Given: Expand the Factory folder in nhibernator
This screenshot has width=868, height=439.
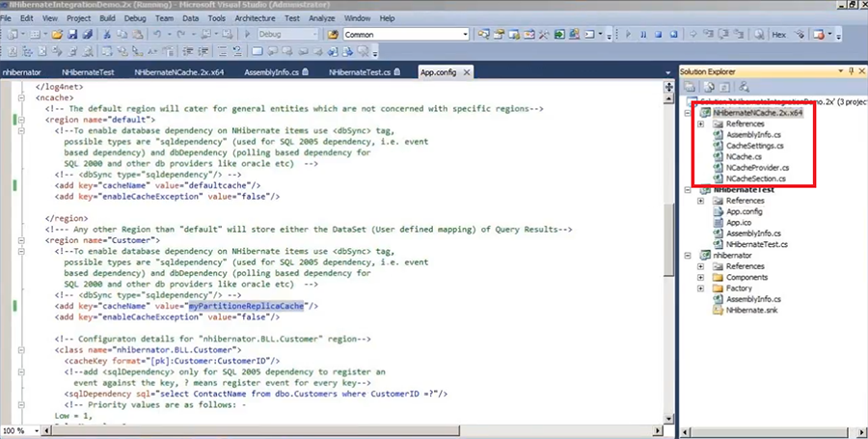Looking at the screenshot, I should pyautogui.click(x=701, y=288).
